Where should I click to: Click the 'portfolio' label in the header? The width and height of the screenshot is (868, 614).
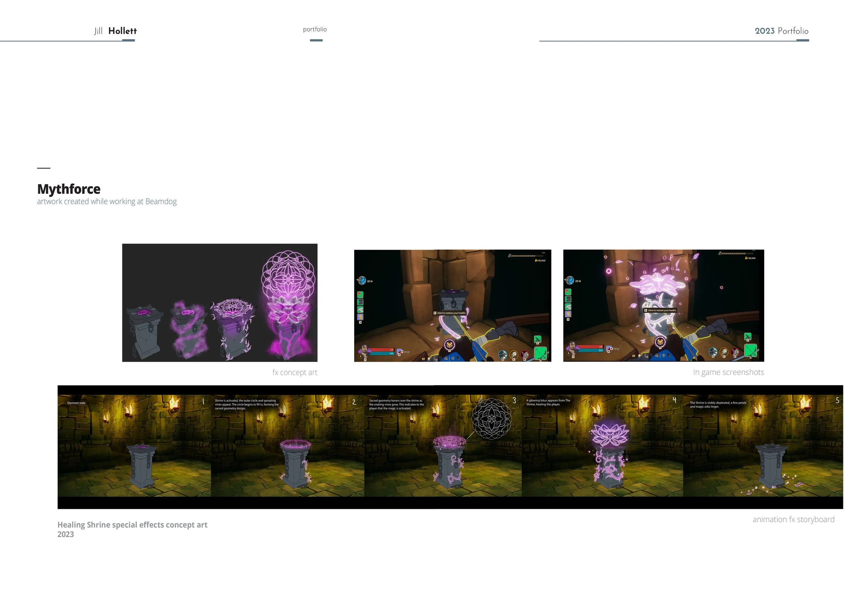pos(315,30)
